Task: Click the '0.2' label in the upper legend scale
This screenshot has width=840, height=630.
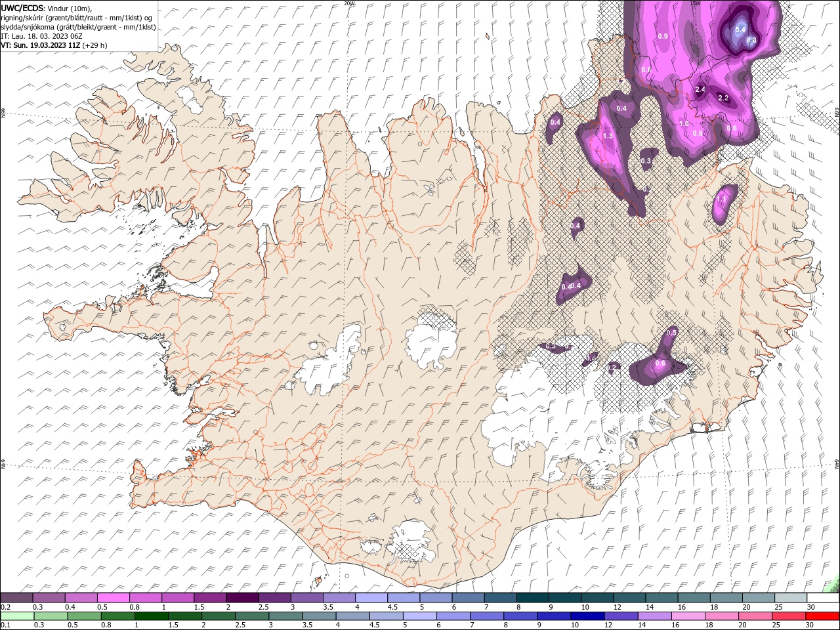Action: click(x=6, y=607)
